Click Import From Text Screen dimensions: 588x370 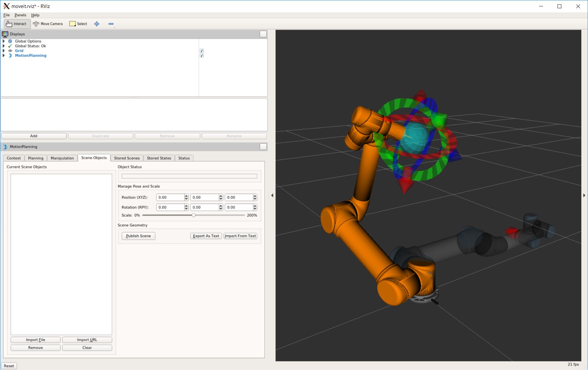pos(240,236)
